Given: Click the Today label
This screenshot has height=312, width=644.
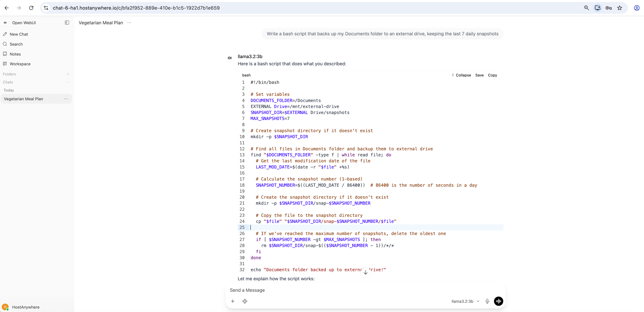Looking at the screenshot, I should (9, 90).
